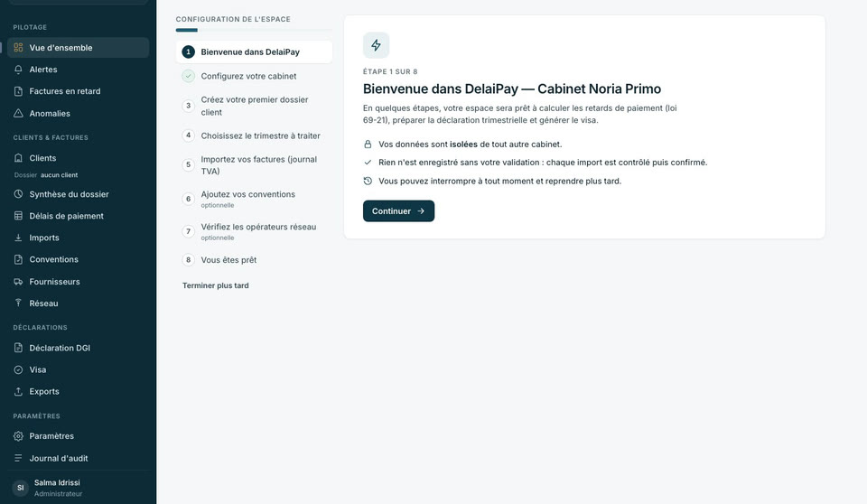867x504 pixels.
Task: Select step 4 Choisissez le trimestre à traiter
Action: coord(255,135)
